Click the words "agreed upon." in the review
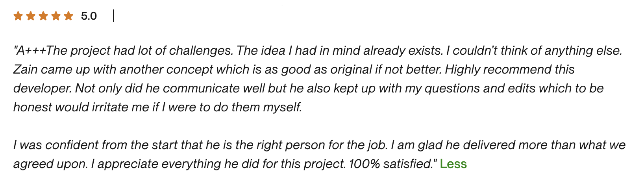 pyautogui.click(x=50, y=164)
